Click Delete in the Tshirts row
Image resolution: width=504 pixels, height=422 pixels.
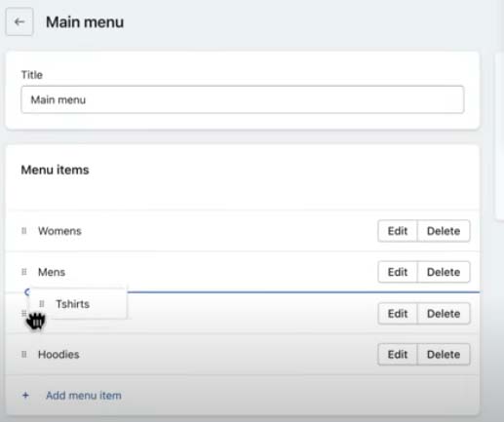point(444,314)
